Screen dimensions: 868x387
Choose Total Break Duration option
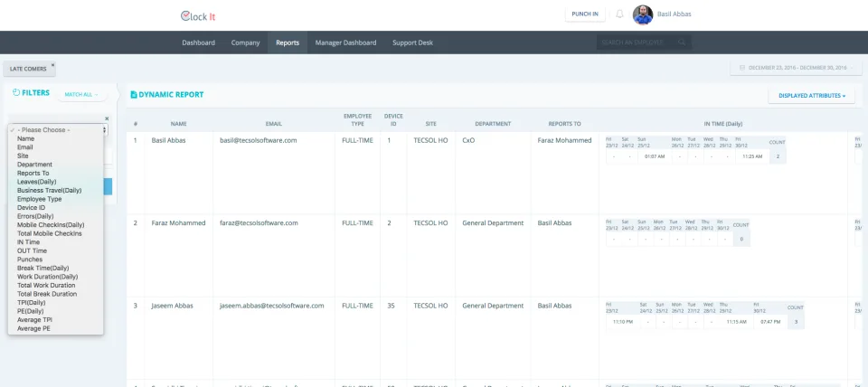pos(55,294)
